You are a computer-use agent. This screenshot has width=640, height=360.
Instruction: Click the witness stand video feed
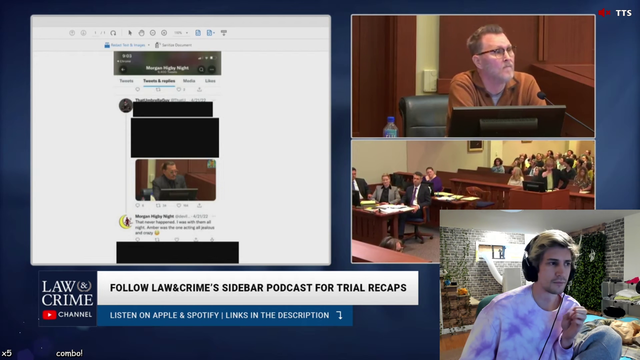[473, 76]
